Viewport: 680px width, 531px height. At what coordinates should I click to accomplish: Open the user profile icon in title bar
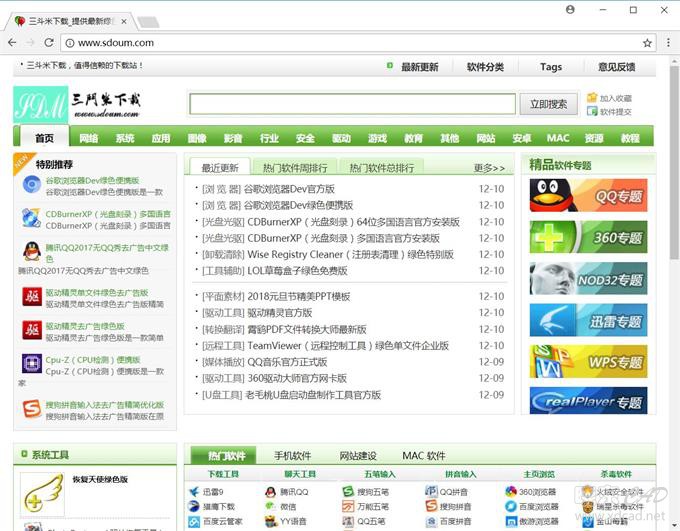[570, 10]
